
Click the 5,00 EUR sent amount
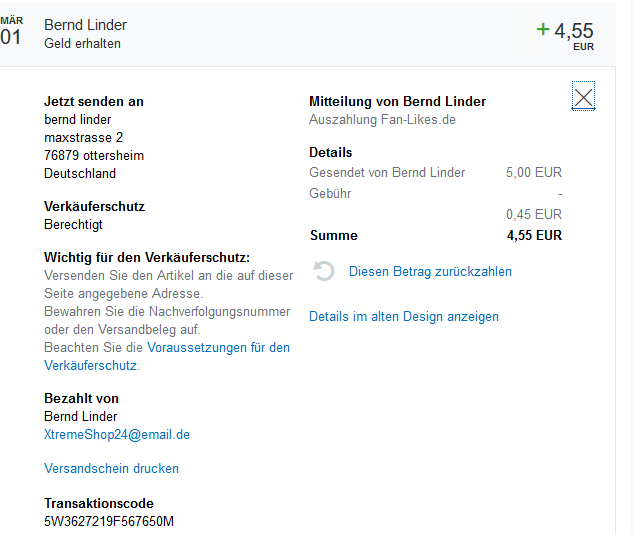(534, 173)
